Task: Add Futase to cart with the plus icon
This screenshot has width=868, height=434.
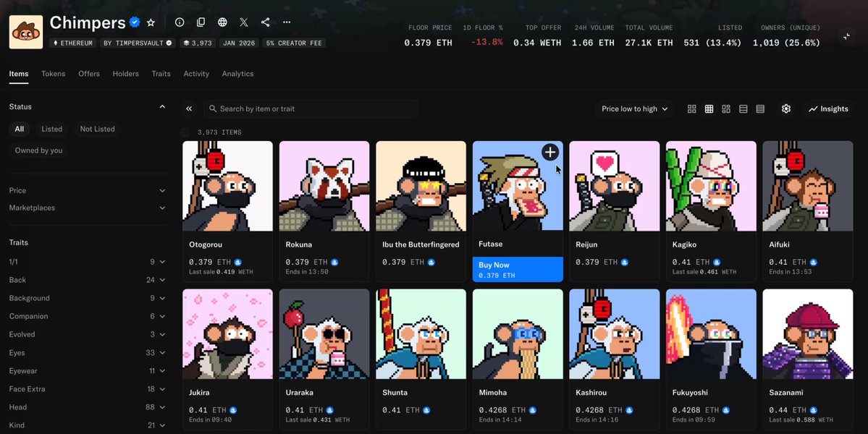Action: tap(550, 152)
